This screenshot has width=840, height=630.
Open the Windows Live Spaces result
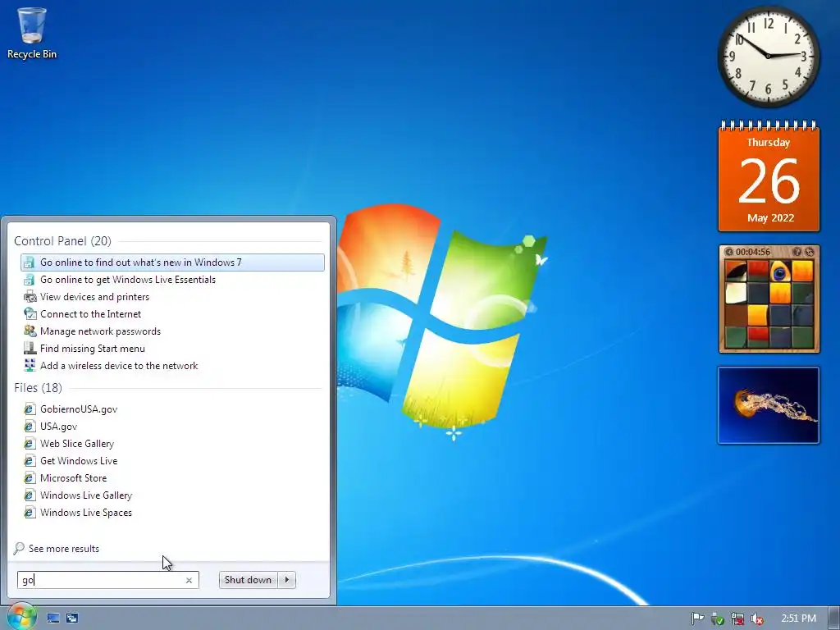(x=172, y=513)
